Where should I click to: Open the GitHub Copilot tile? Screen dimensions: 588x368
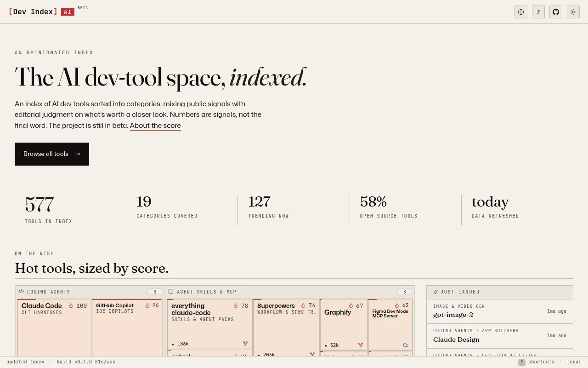tap(127, 328)
